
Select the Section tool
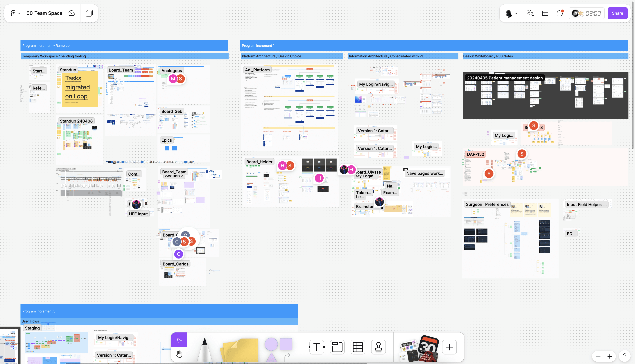[x=337, y=347]
